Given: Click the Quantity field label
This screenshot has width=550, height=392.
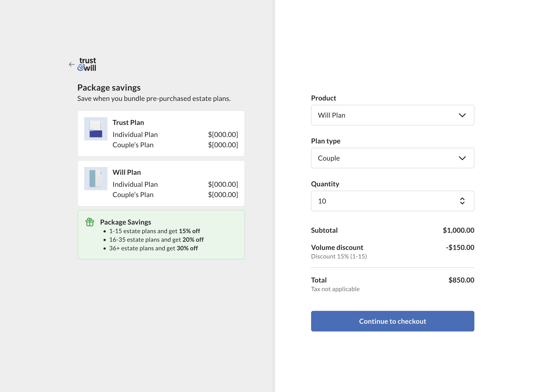Looking at the screenshot, I should tap(325, 184).
